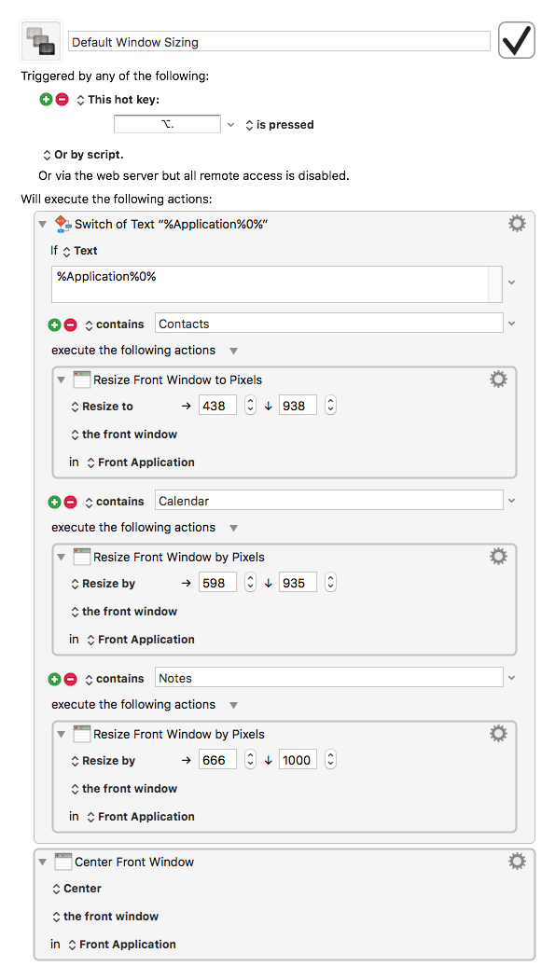Open 'Or by script' options
The image size is (555, 980).
coord(83,155)
